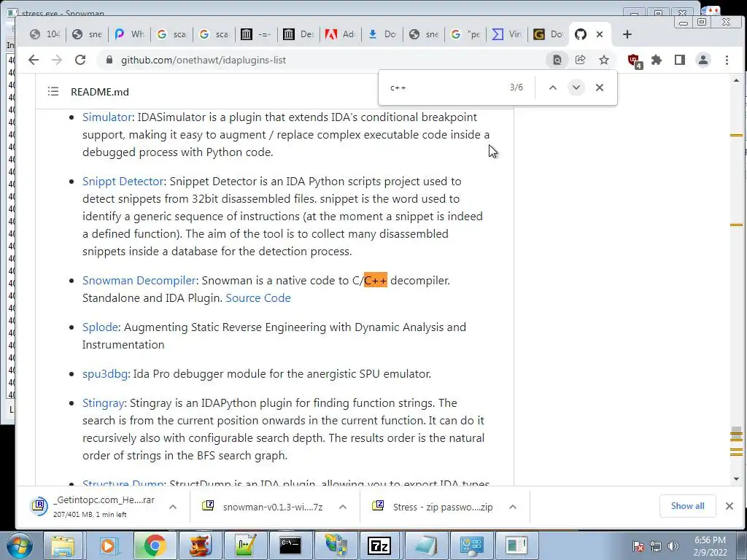Click the c++ find text field
Screen dimensions: 747x560
pyautogui.click(x=446, y=87)
